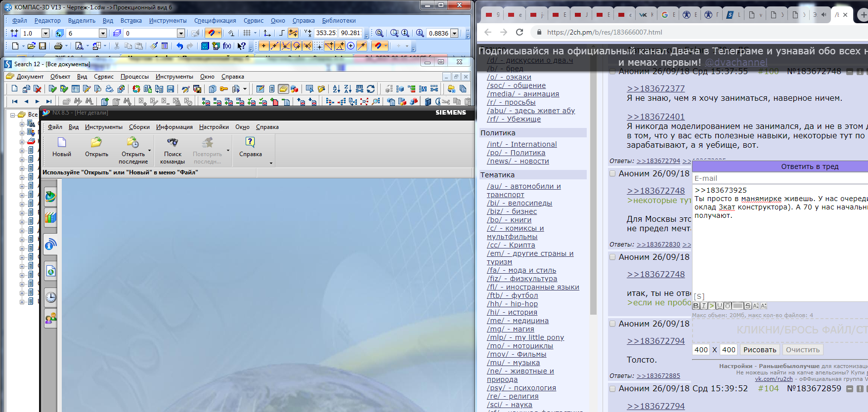Open print preview in KOMPAS-3D

[x=79, y=46]
